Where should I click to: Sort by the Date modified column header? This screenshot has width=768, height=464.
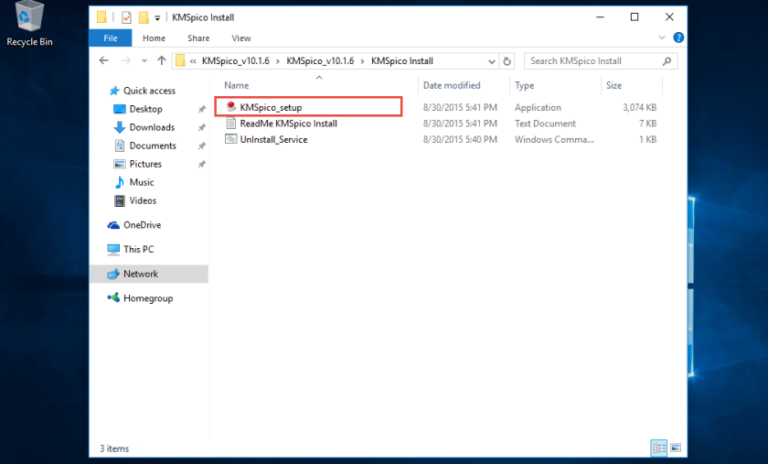452,85
